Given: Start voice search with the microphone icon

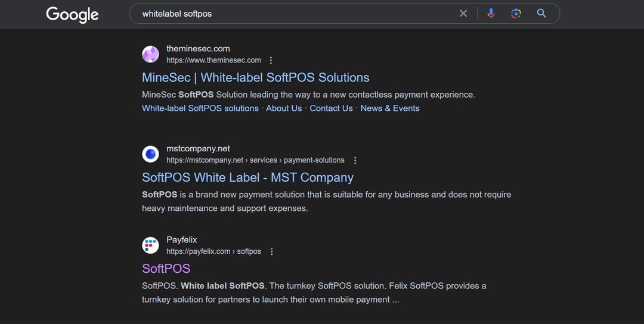Looking at the screenshot, I should [491, 14].
